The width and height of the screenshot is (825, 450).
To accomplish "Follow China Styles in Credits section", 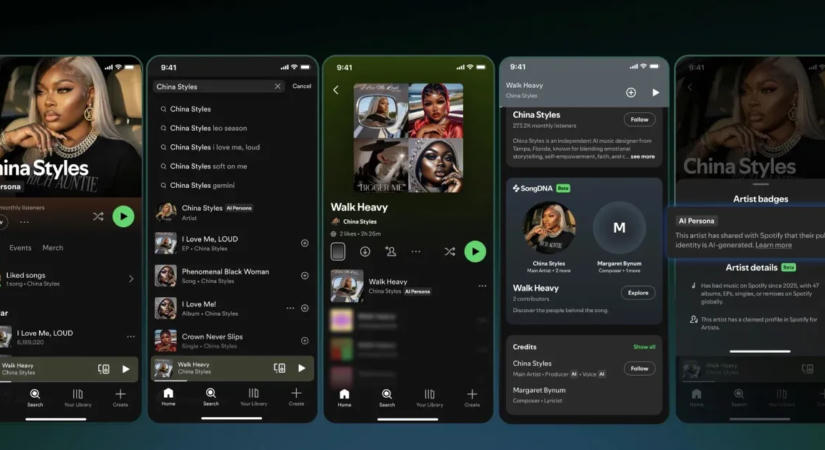I will point(640,368).
